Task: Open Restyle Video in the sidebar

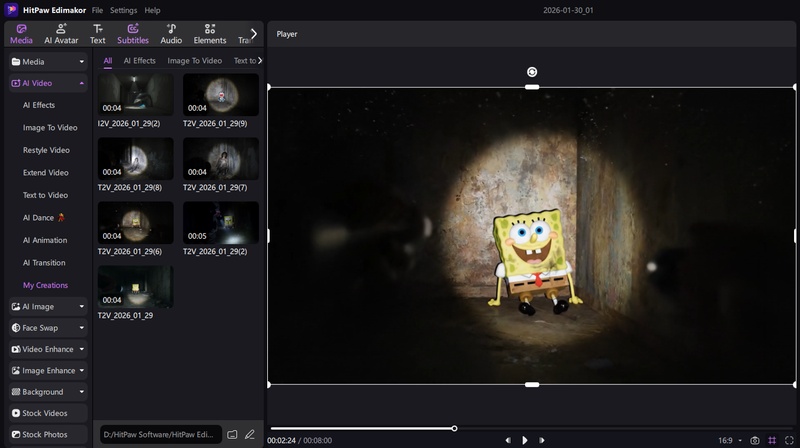Action: coord(46,150)
